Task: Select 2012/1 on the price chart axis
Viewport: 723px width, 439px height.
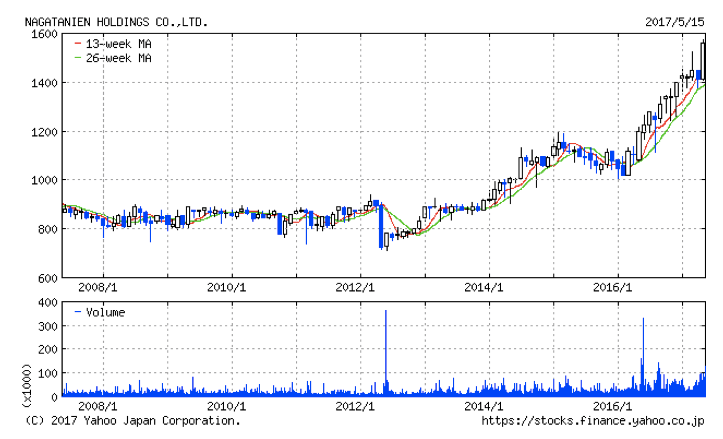Action: [x=355, y=287]
